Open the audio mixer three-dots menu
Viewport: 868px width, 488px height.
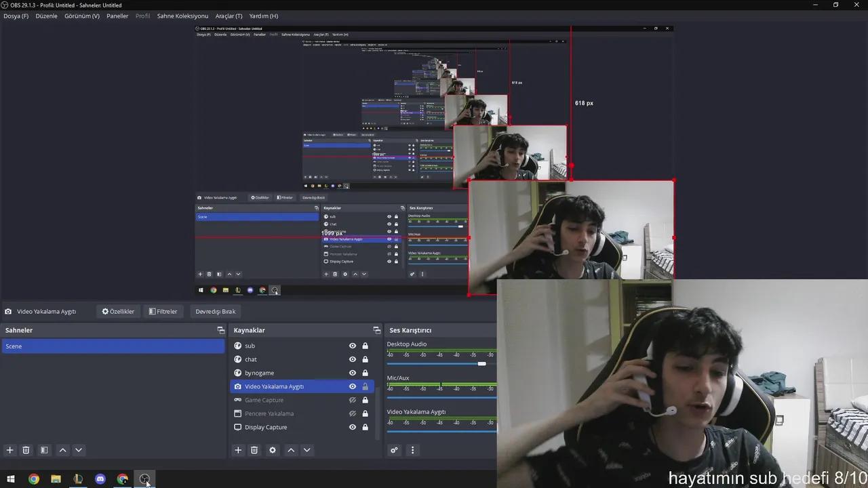[412, 450]
